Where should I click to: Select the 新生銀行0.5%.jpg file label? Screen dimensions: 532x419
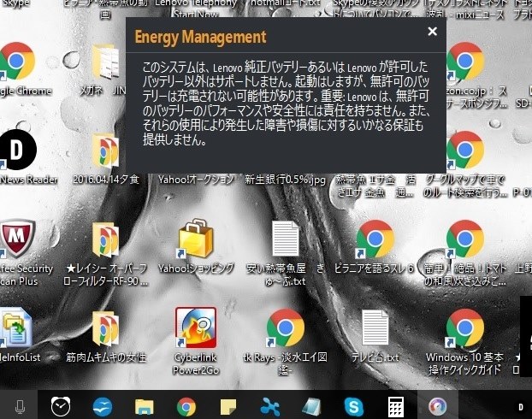click(285, 179)
